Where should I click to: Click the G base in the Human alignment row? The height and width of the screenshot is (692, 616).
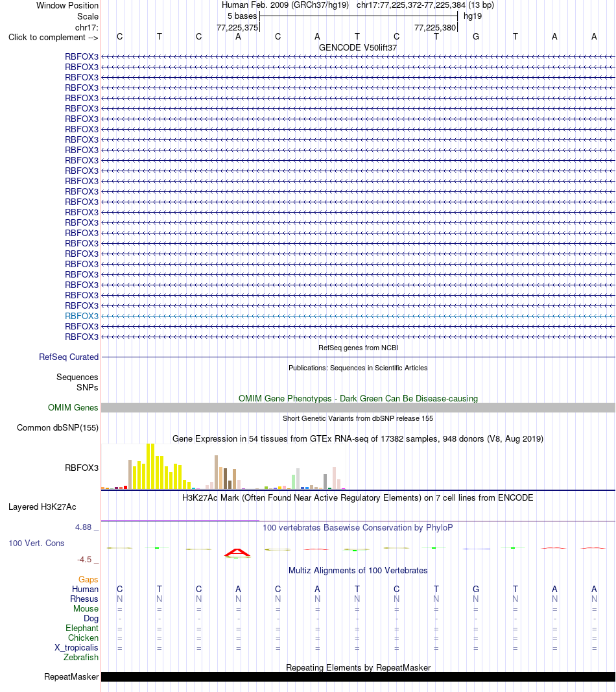point(476,589)
